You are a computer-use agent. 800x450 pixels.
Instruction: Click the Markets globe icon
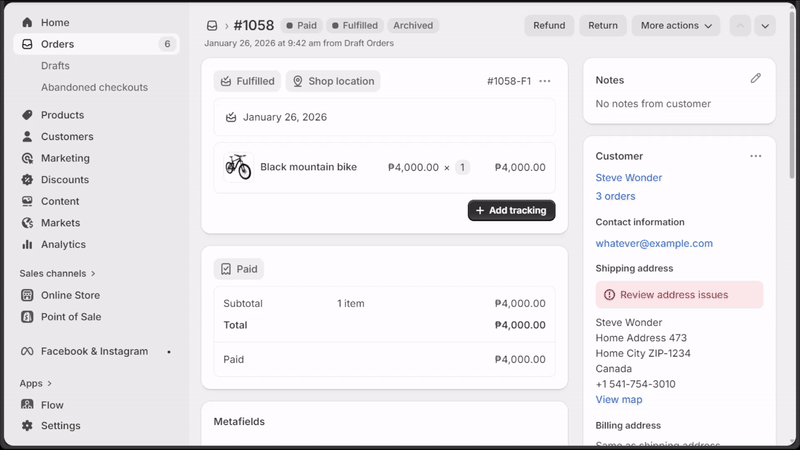point(27,223)
